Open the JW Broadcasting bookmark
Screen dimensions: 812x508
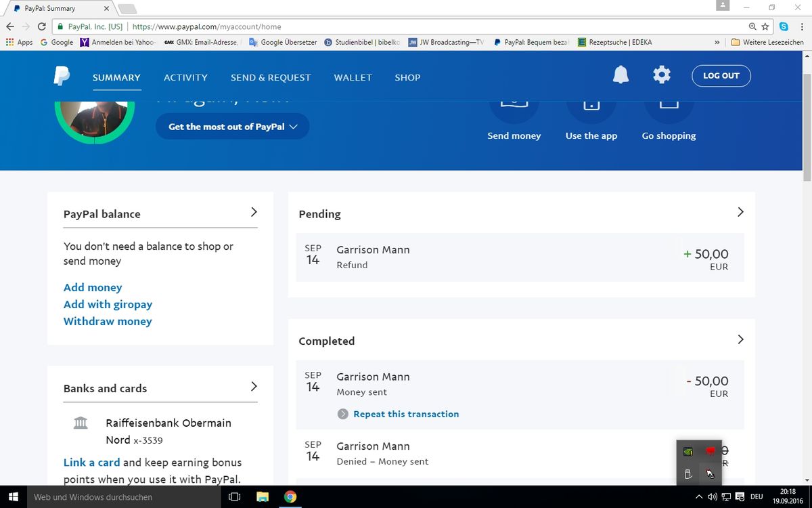click(x=447, y=42)
